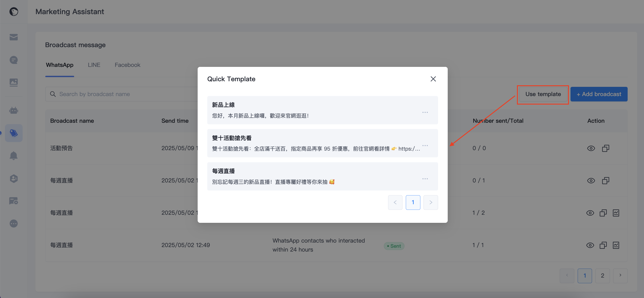Select page 2 of broadcast list
The width and height of the screenshot is (644, 298).
point(602,276)
